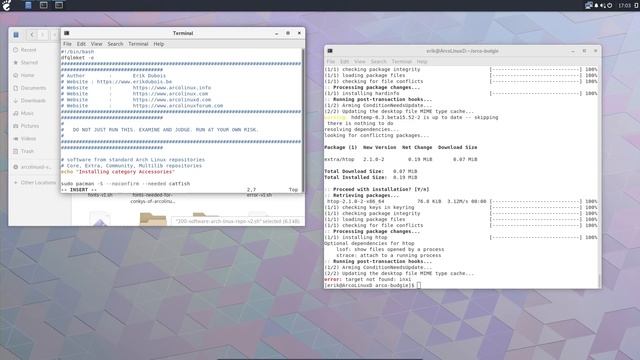This screenshot has height=360, width=640.
Task: Open Home in the Files sidebar
Action: point(27,75)
